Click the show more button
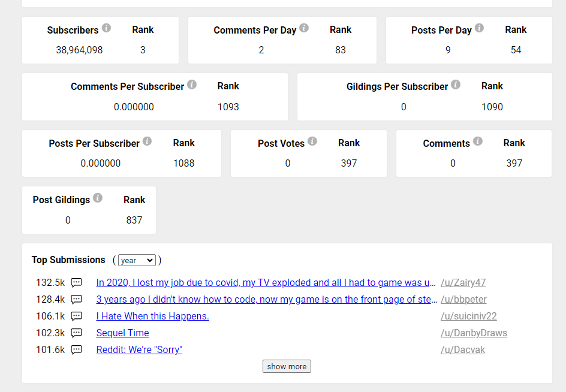 [x=287, y=366]
